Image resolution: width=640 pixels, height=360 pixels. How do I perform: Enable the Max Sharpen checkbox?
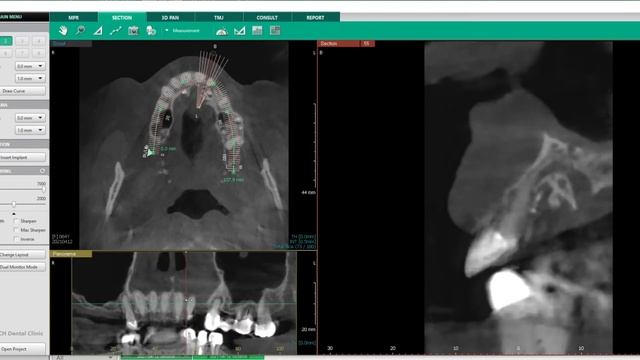click(x=17, y=230)
